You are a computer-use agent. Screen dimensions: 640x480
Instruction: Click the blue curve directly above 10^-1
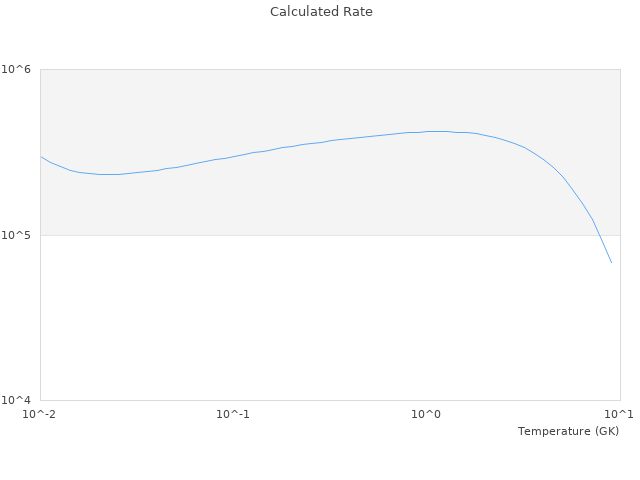[x=233, y=157]
